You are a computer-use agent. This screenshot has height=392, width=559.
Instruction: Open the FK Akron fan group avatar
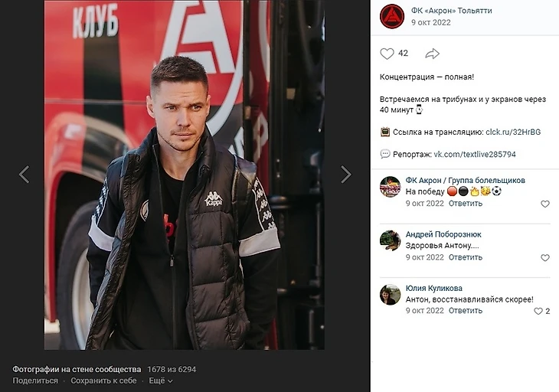click(x=390, y=187)
